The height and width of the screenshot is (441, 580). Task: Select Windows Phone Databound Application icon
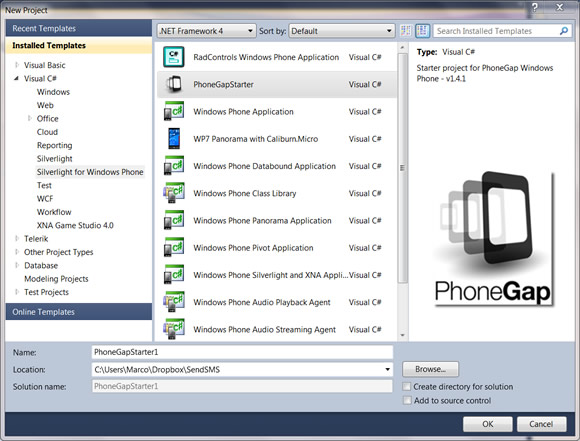coord(173,166)
